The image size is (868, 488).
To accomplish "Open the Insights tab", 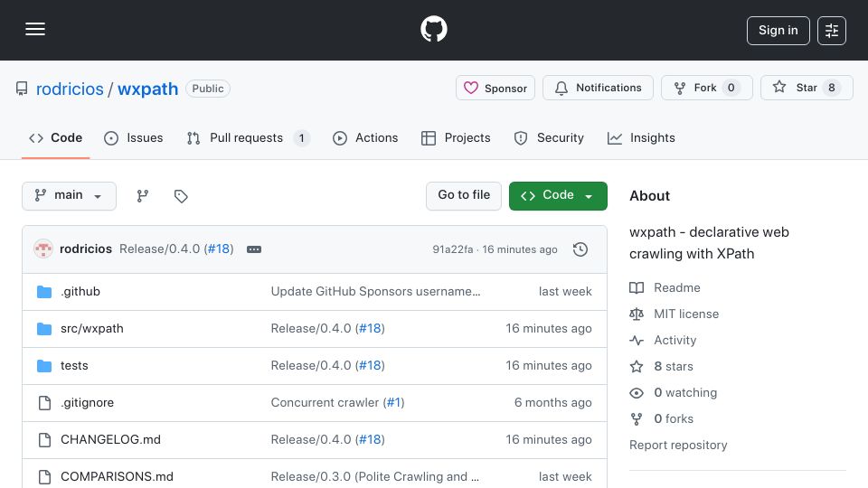I will pyautogui.click(x=641, y=137).
